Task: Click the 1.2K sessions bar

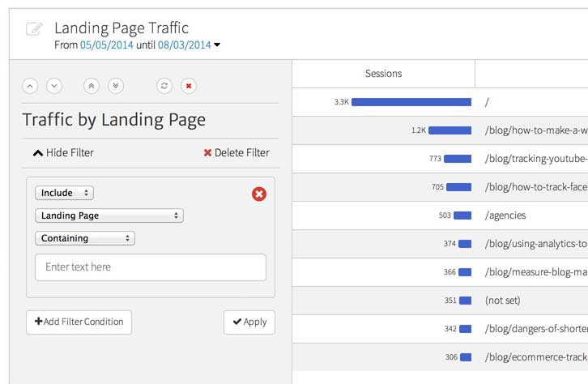Action: [450, 130]
